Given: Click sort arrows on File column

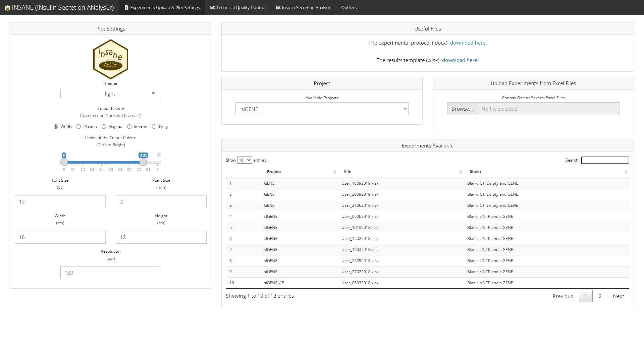Looking at the screenshot, I should click(461, 172).
